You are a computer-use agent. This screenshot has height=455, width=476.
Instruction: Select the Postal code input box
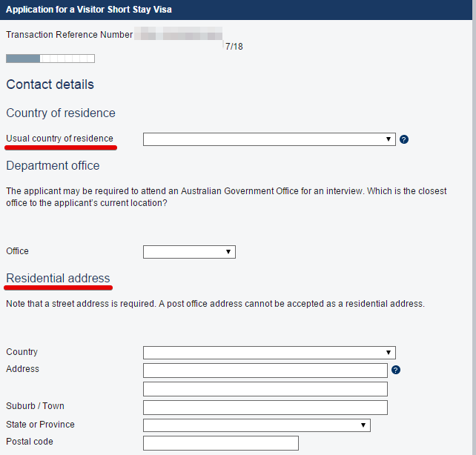click(x=220, y=443)
